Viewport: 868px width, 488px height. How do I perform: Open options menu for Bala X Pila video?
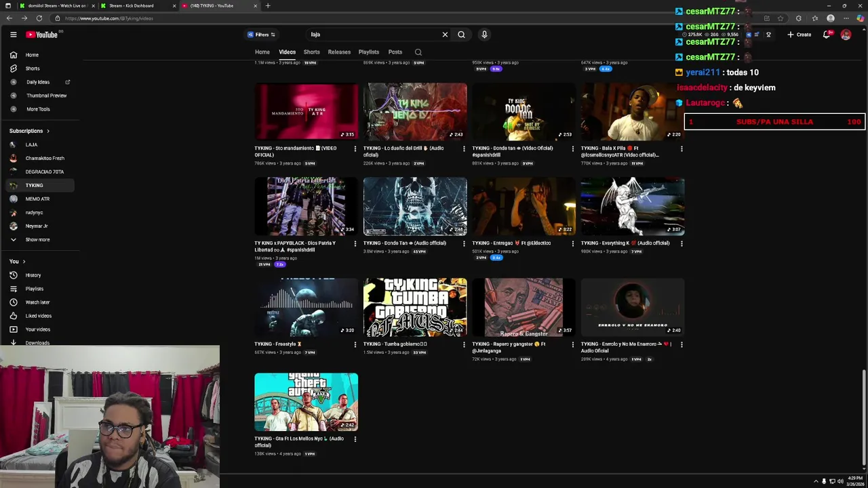point(682,149)
